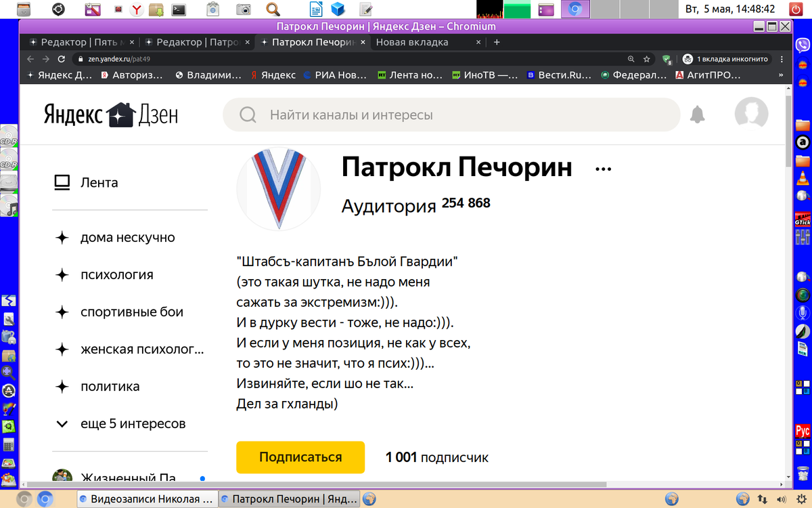Switch to the "Редактор | Патрокл" tab
Image resolution: width=812 pixels, height=508 pixels.
[191, 41]
